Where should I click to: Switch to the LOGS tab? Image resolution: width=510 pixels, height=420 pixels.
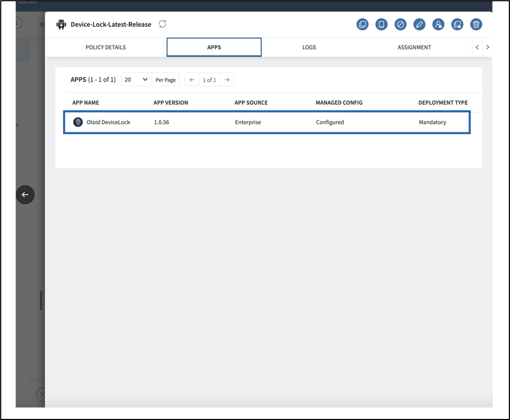click(309, 47)
